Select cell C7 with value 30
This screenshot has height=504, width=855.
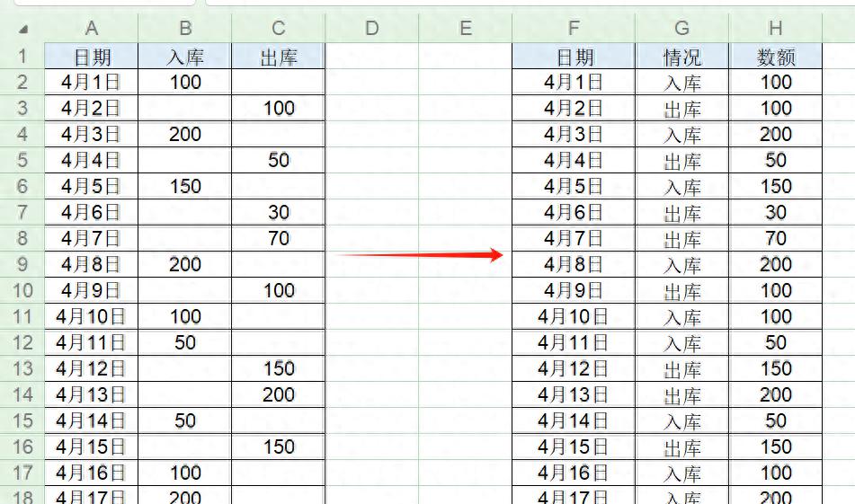pos(278,212)
